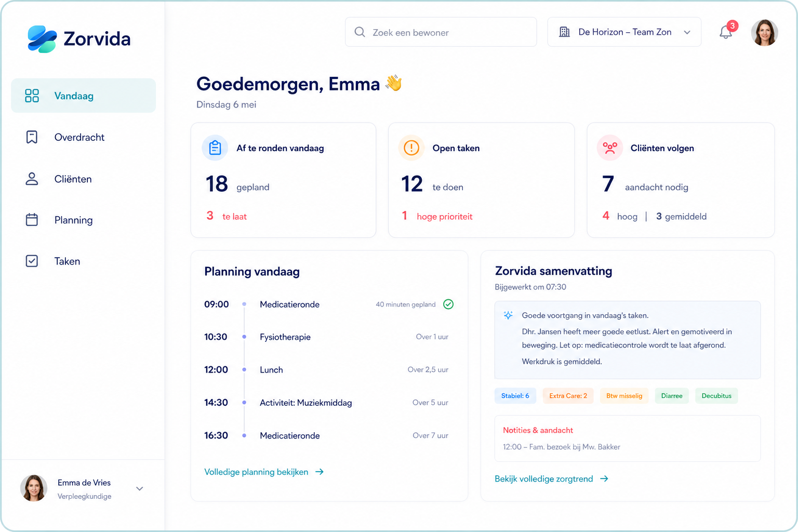Click the 3 gemiddeld count
Viewport: 798px width, 532px height.
pos(681,216)
